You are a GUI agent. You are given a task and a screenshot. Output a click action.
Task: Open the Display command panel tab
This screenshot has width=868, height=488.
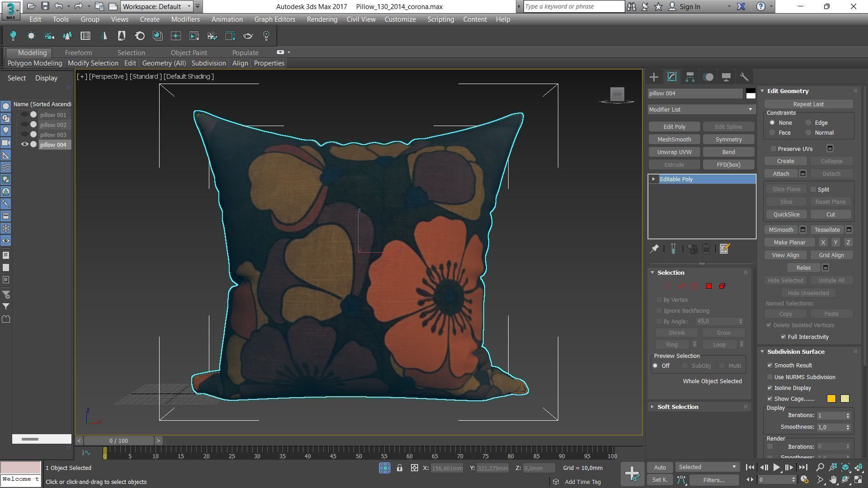[726, 77]
